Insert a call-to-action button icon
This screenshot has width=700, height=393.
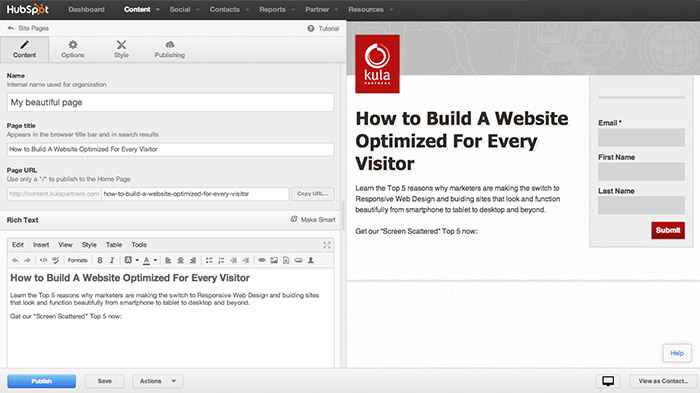[x=299, y=260]
